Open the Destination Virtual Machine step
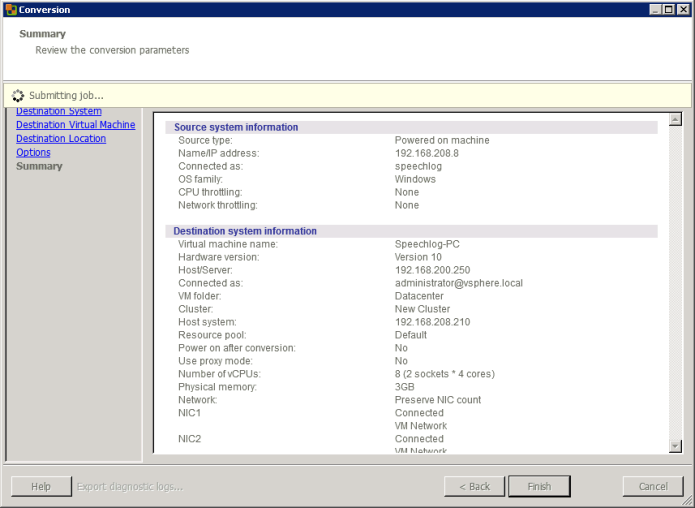Image resolution: width=695 pixels, height=508 pixels. (x=75, y=125)
